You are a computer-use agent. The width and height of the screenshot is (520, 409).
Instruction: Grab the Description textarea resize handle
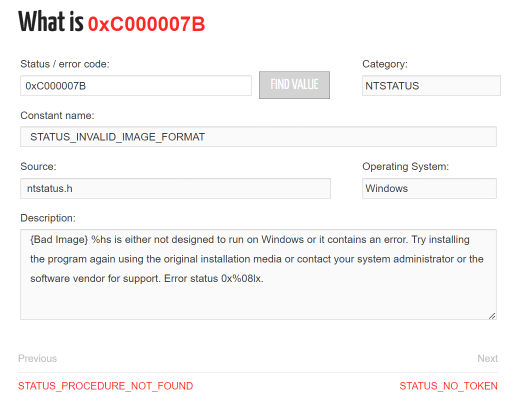pyautogui.click(x=492, y=316)
